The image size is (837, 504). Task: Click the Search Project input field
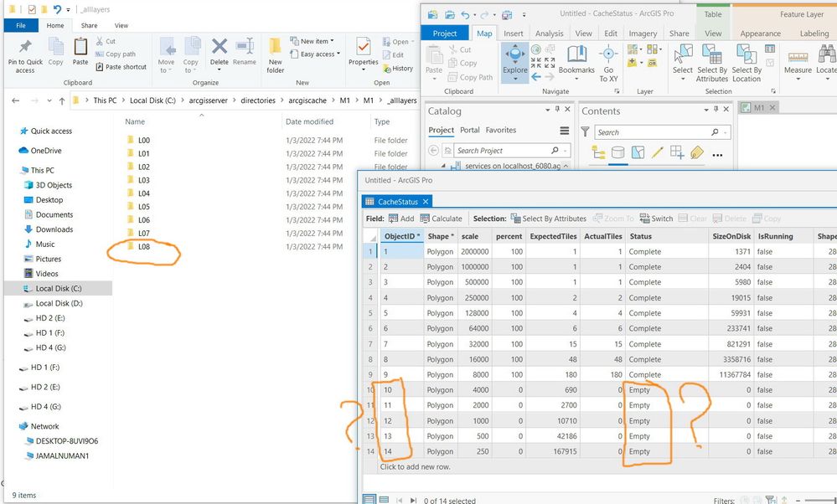[502, 151]
